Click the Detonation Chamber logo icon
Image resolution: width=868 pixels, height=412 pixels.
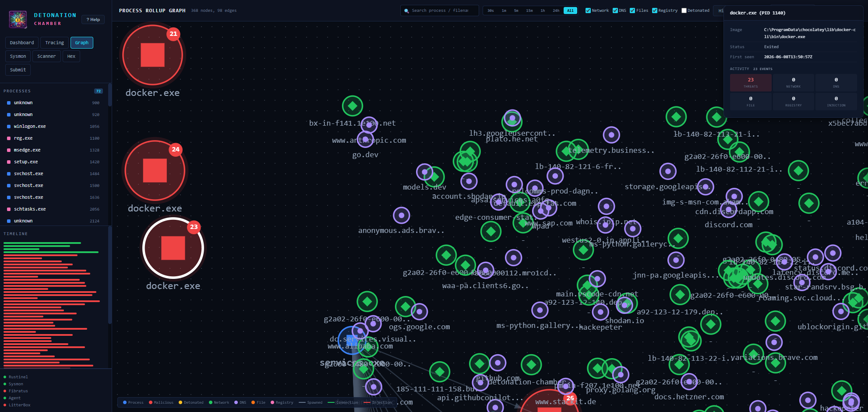pyautogui.click(x=18, y=19)
